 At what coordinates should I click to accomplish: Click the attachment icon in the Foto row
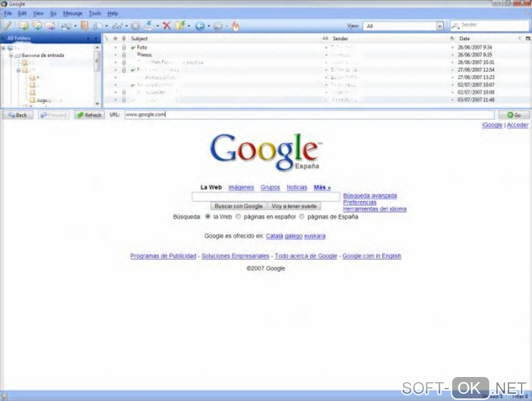point(124,47)
